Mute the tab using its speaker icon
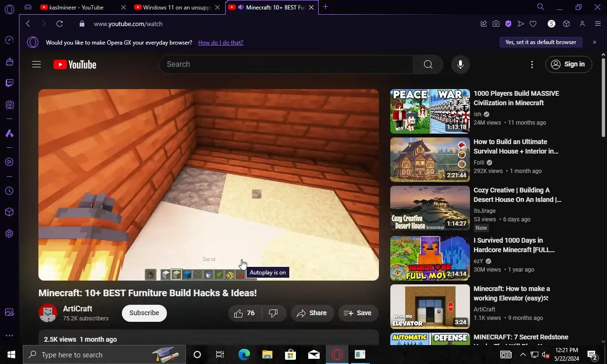607x364 pixels. (241, 8)
